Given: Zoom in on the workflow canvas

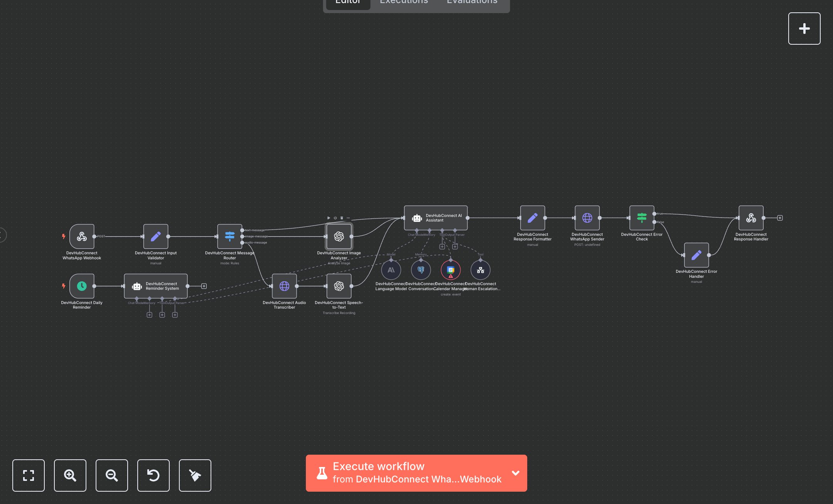Looking at the screenshot, I should pos(70,475).
